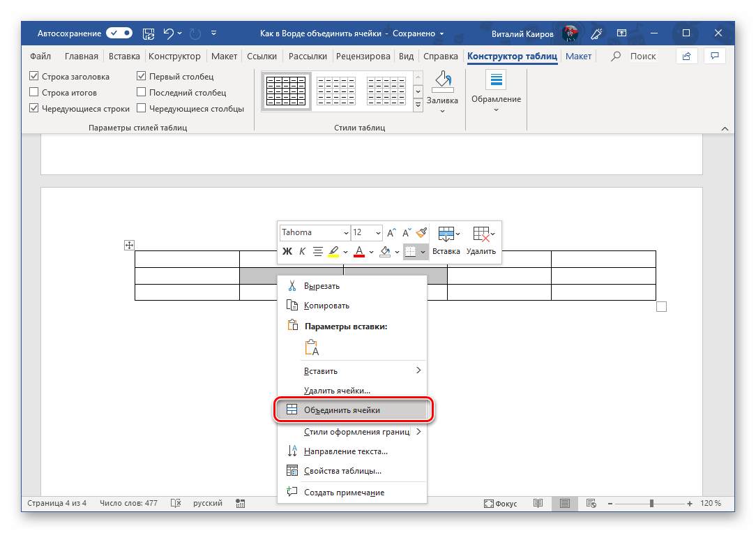Check Чередующиеся столбцы checkbox

click(x=142, y=108)
